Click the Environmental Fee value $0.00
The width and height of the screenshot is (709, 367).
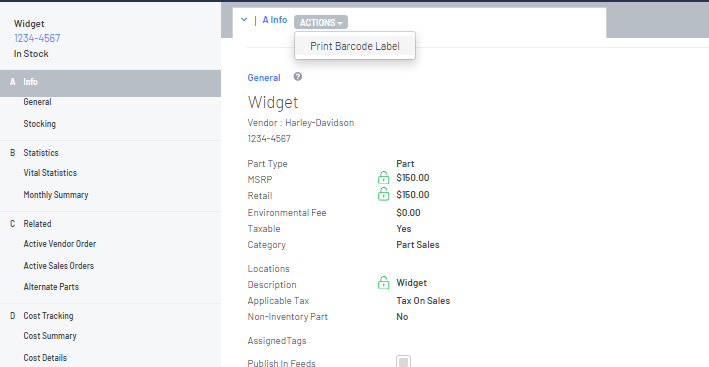[408, 212]
